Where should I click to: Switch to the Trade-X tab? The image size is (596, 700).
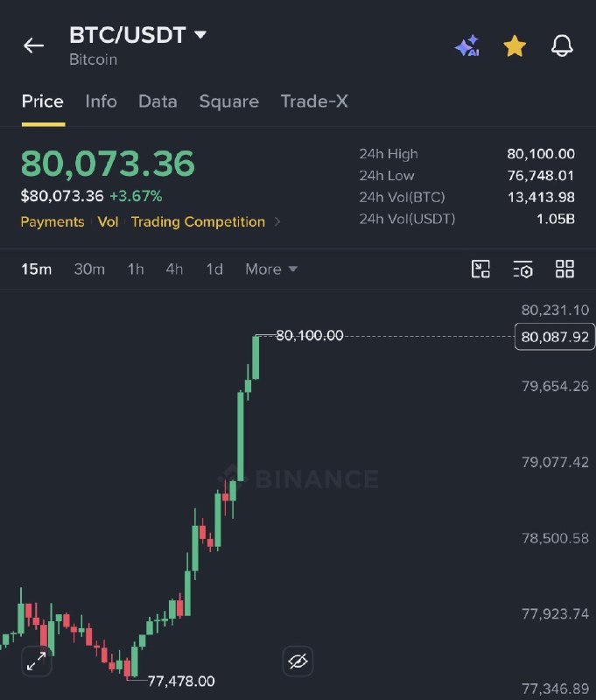click(314, 101)
